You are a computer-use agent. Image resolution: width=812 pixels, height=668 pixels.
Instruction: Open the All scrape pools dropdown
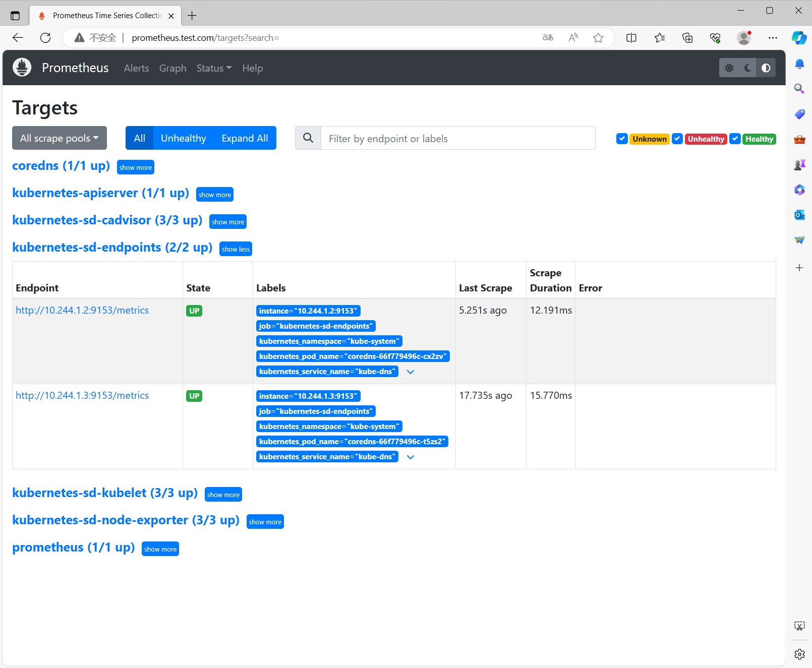60,138
